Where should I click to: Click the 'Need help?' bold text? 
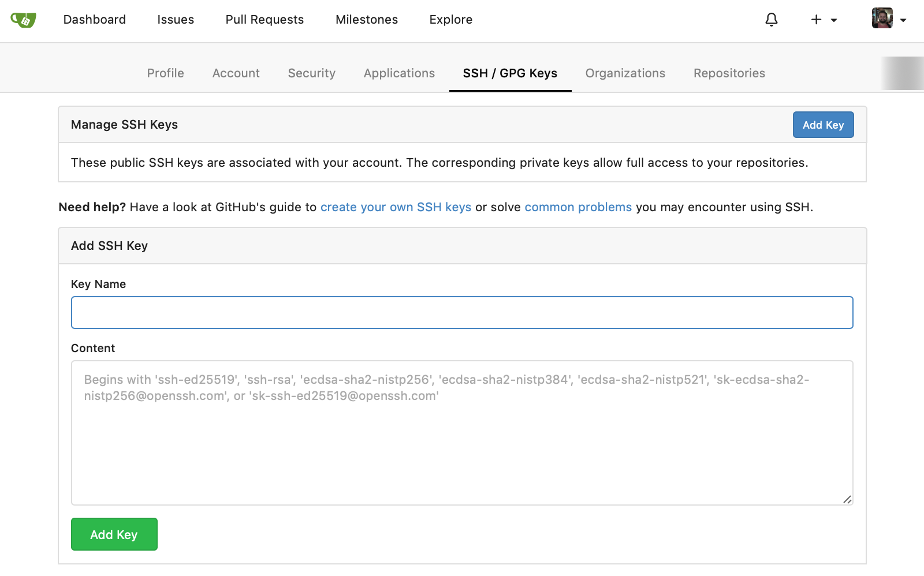[92, 207]
